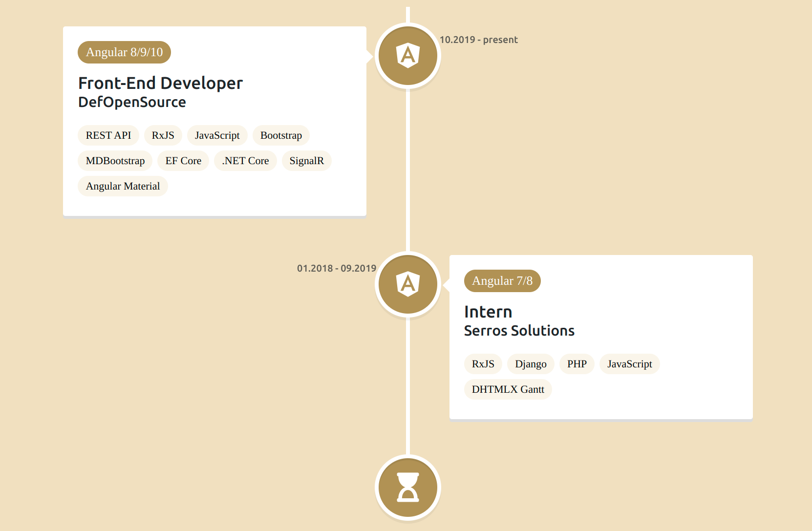Select the EF Core tag

point(183,161)
